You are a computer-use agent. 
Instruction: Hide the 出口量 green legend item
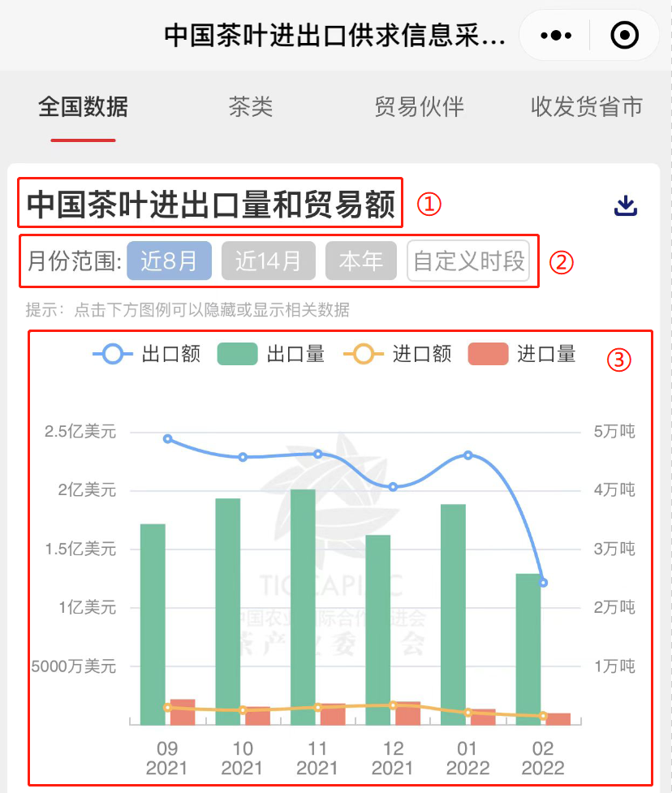pos(271,354)
